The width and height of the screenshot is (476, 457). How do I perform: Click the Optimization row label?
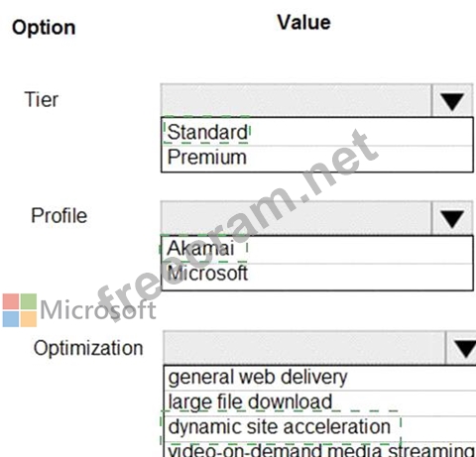(x=88, y=349)
